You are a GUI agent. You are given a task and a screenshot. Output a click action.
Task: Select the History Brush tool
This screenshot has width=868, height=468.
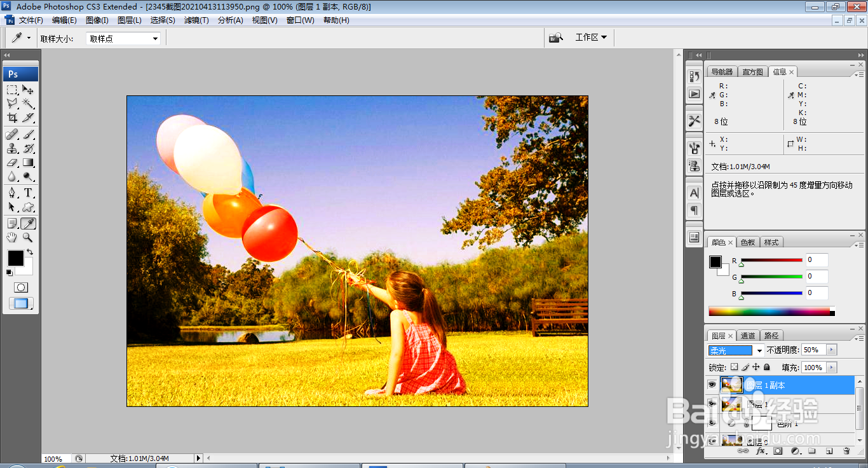[29, 148]
